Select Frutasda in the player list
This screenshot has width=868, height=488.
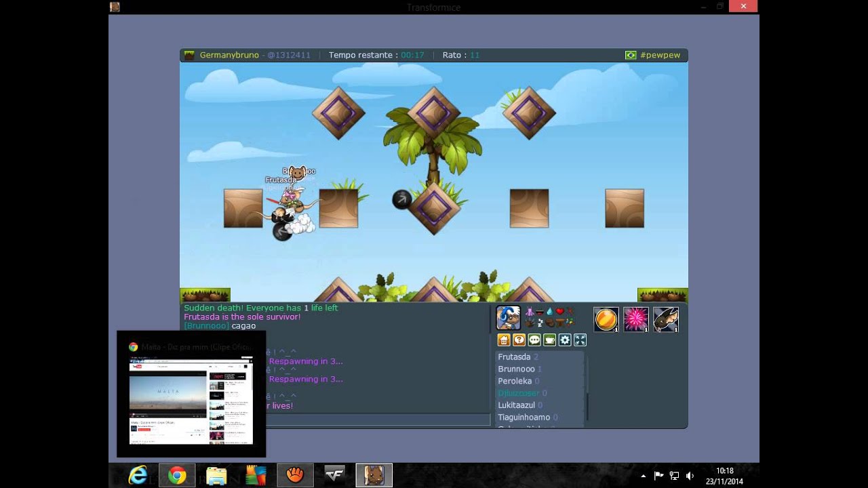(540, 357)
